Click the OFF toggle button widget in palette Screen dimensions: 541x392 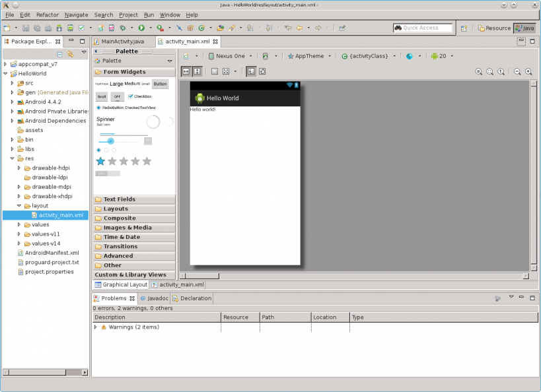coord(118,96)
